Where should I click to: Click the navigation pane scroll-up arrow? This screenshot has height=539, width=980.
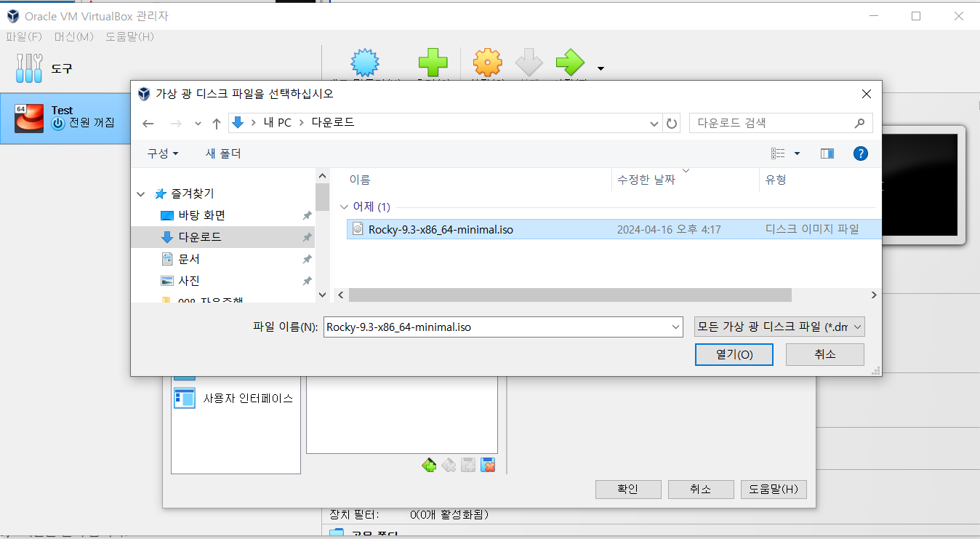322,175
